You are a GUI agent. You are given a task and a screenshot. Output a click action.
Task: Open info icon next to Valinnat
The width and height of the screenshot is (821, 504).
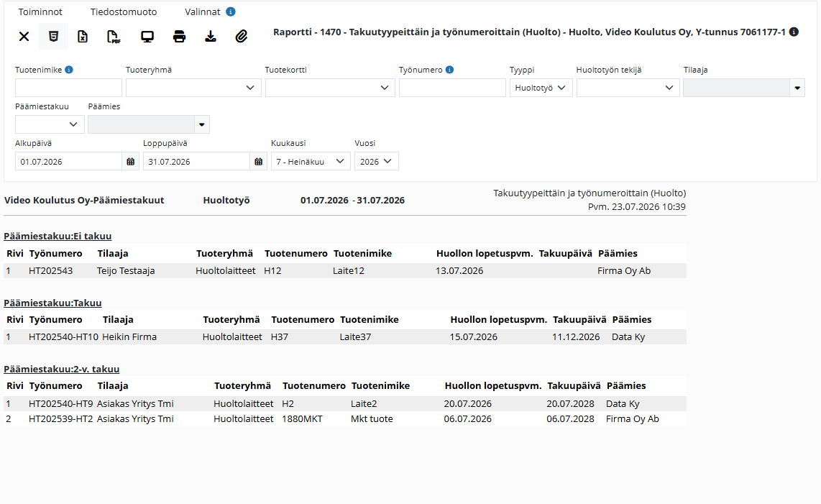[230, 12]
